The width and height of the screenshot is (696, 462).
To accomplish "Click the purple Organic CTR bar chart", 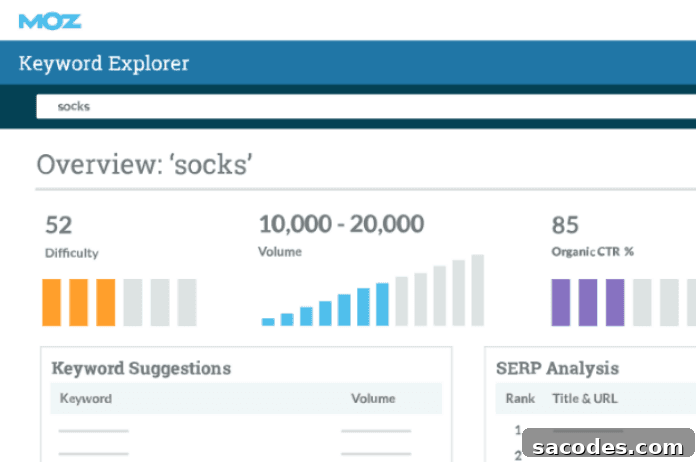I will tap(623, 303).
